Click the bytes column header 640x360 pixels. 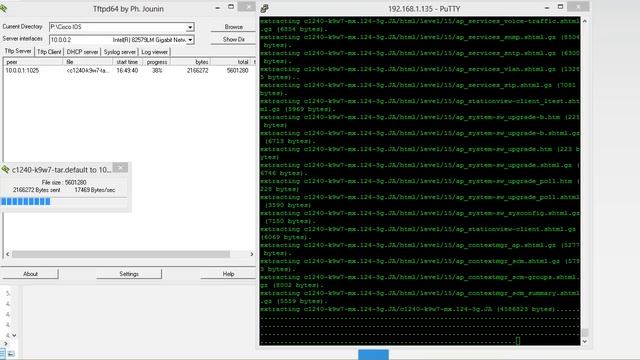tap(191, 62)
